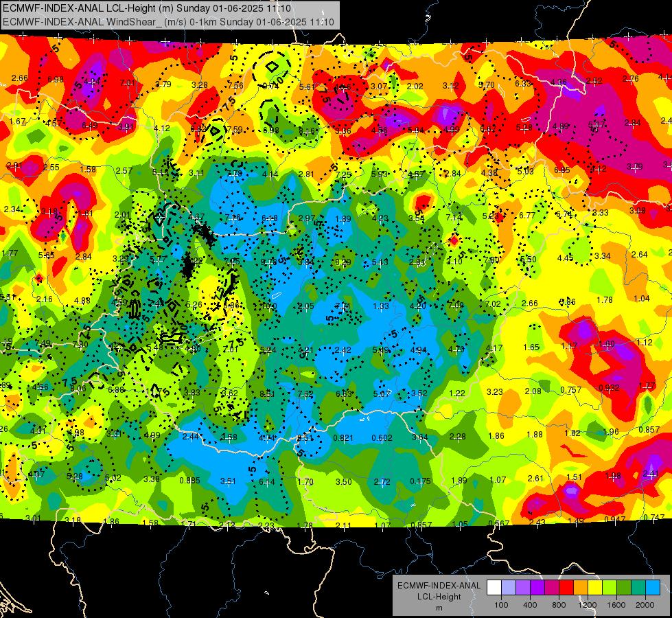Click the LCL-Height title line at top
672x618 pixels.
[147, 8]
